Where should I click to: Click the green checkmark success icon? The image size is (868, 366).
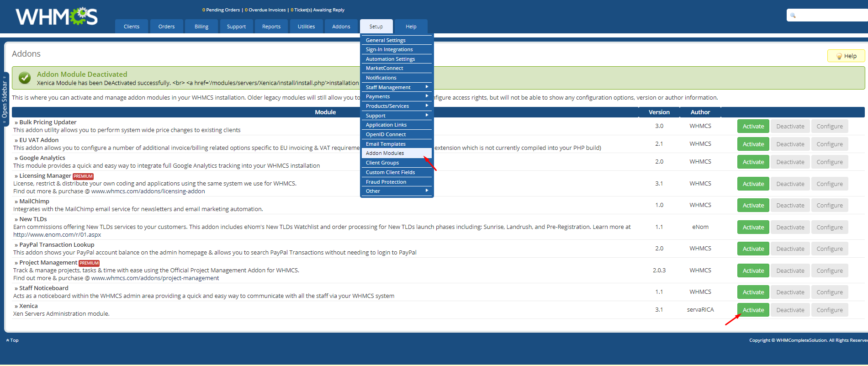[x=25, y=78]
